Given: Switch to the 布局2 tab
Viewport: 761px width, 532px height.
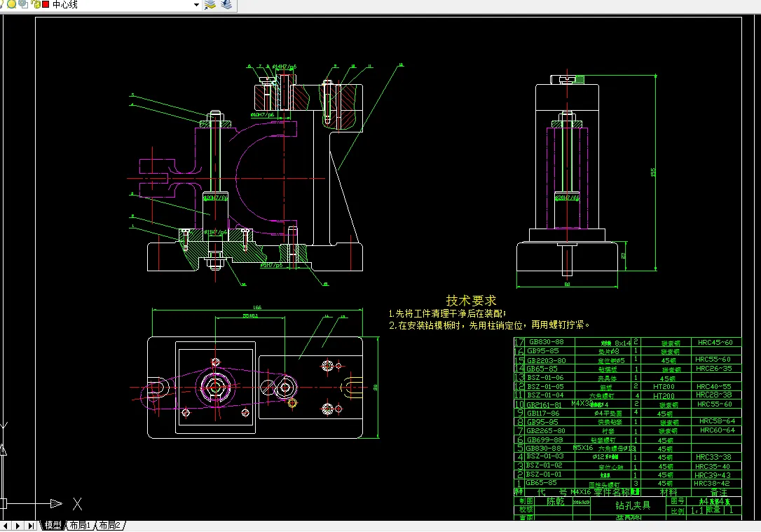Looking at the screenshot, I should pos(110,525).
